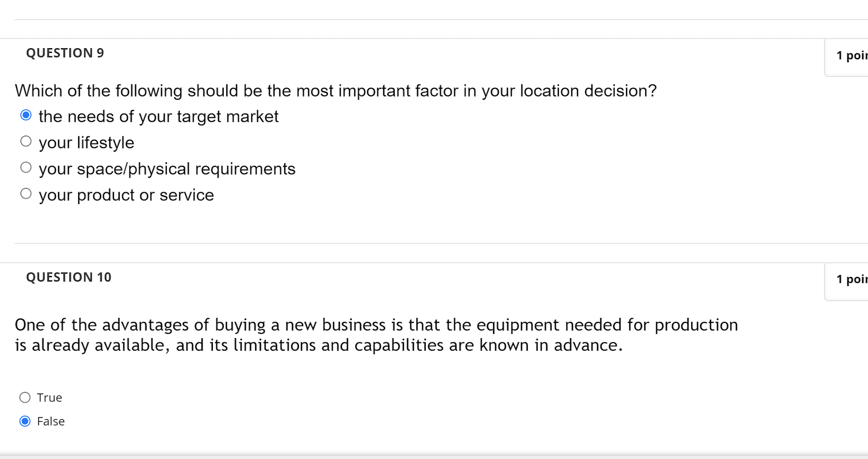Select the radio button for 'the needs of your target market'
The width and height of the screenshot is (868, 459).
point(25,115)
